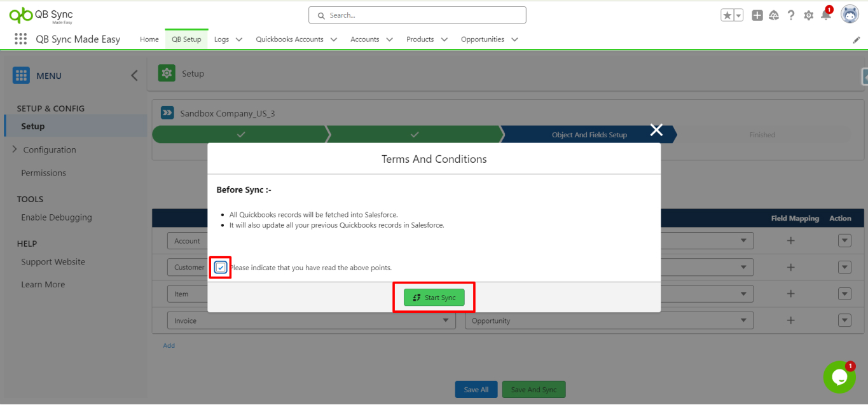Open the Opportunity object dropdown
This screenshot has height=405, width=868.
[x=609, y=320]
